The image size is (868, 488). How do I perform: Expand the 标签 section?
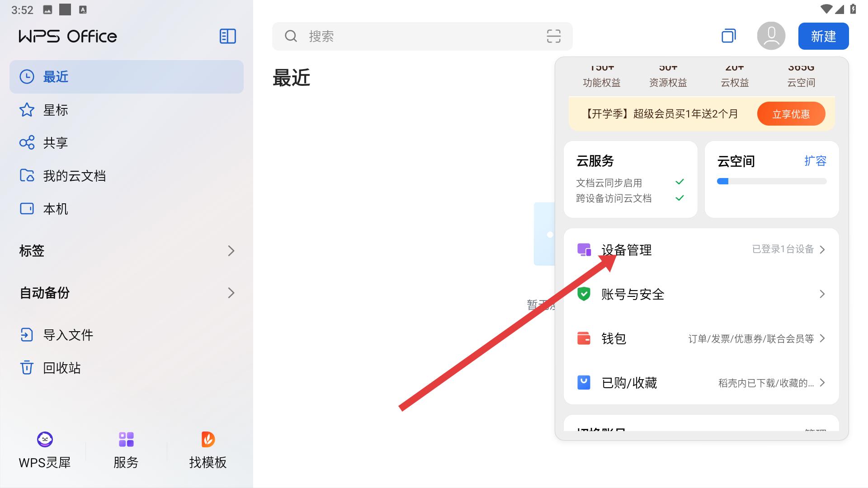[231, 251]
